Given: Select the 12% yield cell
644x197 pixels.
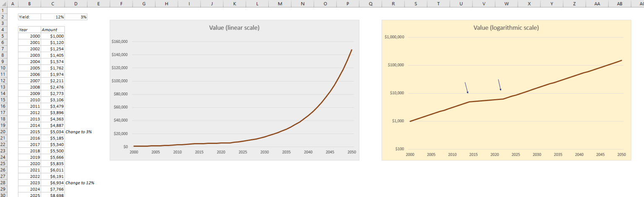Looking at the screenshot, I should [x=53, y=17].
